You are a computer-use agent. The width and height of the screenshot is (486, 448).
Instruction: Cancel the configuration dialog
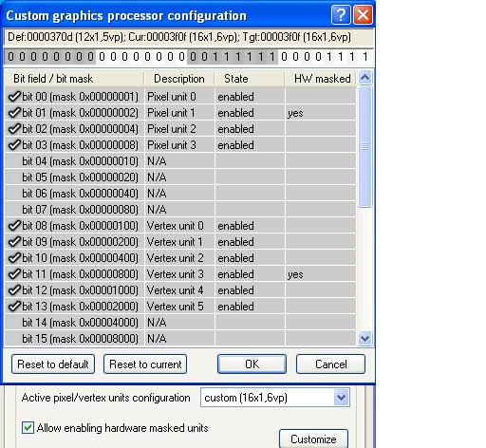[330, 364]
